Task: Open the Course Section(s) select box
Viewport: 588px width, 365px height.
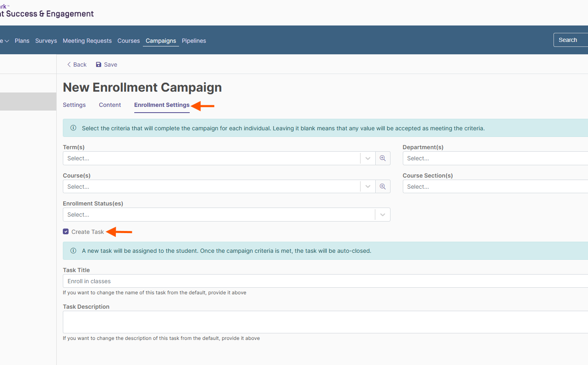Action: click(495, 187)
